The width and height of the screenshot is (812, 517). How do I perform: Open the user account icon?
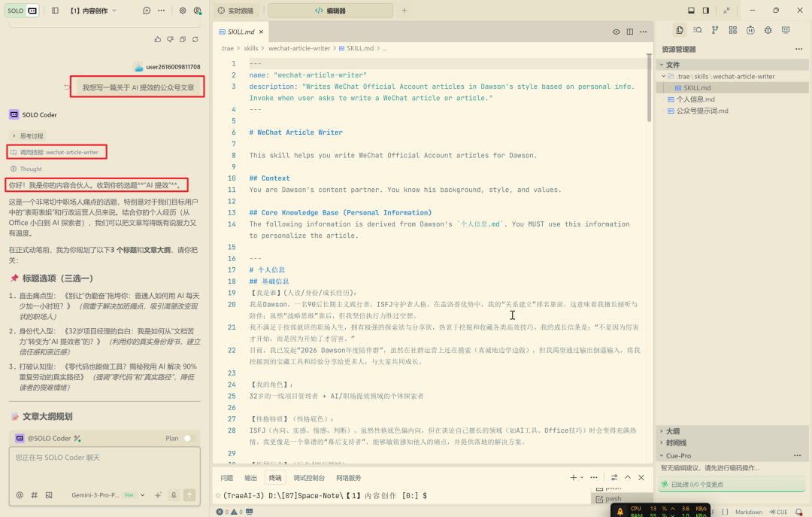(197, 11)
